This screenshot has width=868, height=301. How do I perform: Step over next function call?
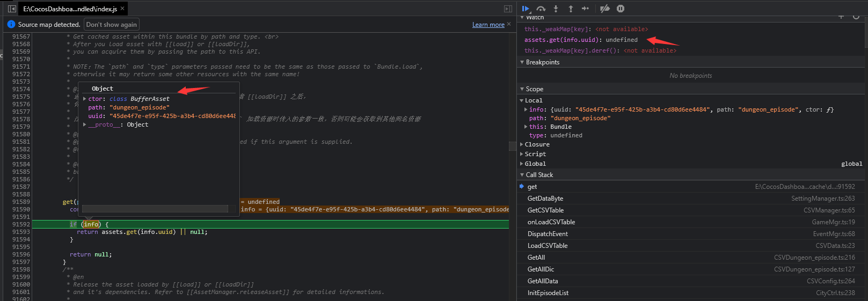[x=541, y=9]
